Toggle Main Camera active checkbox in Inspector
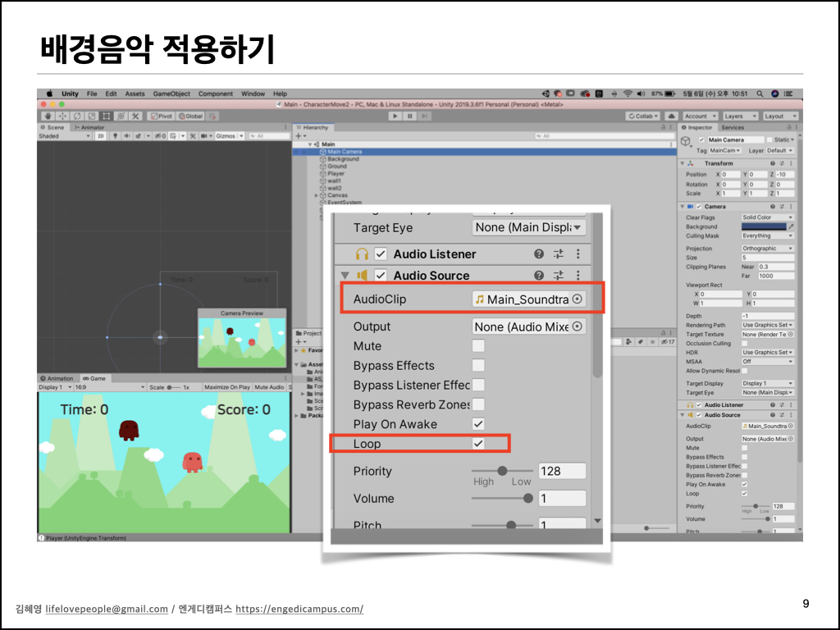 (x=701, y=139)
